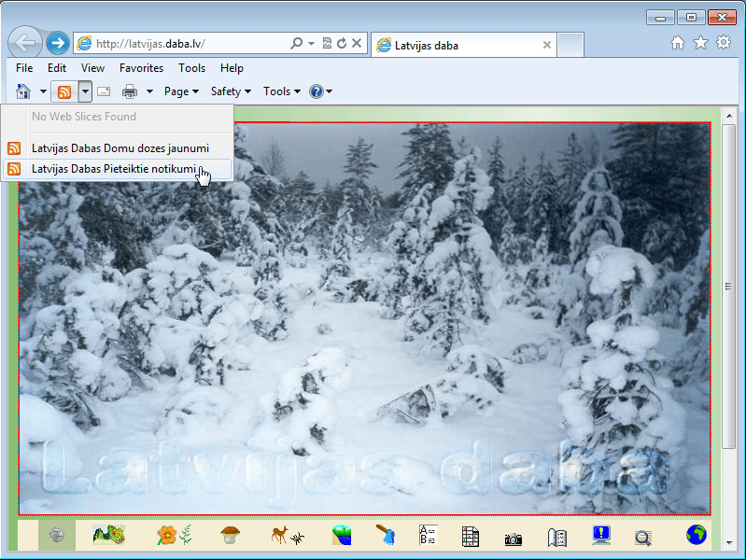
Task: Open Favorites with the star icon
Action: (x=700, y=43)
